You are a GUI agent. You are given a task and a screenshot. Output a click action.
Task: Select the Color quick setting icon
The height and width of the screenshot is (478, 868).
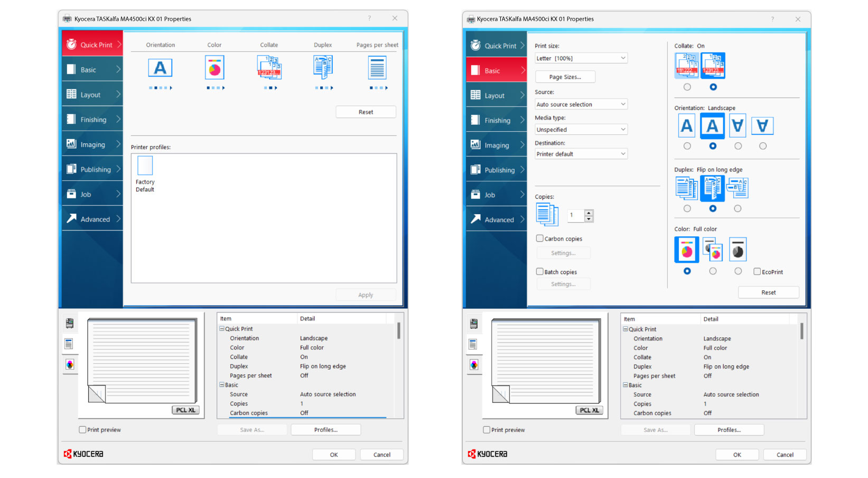coord(214,68)
